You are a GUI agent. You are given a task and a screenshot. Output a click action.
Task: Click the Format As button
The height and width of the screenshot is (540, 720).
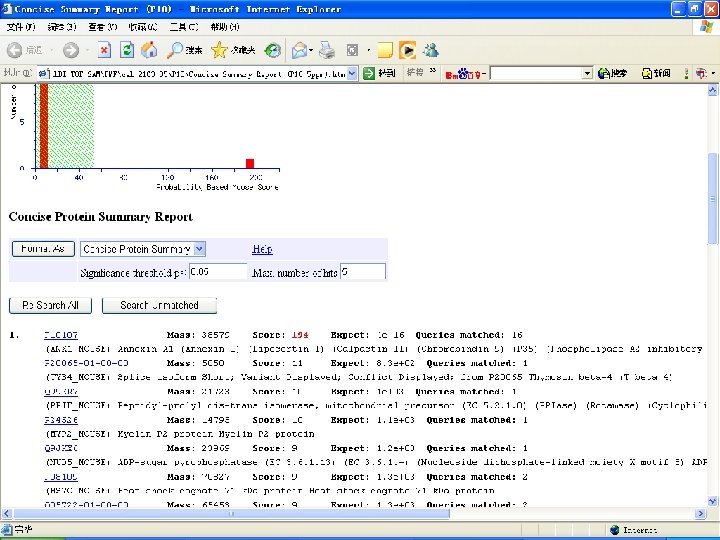[x=43, y=249]
